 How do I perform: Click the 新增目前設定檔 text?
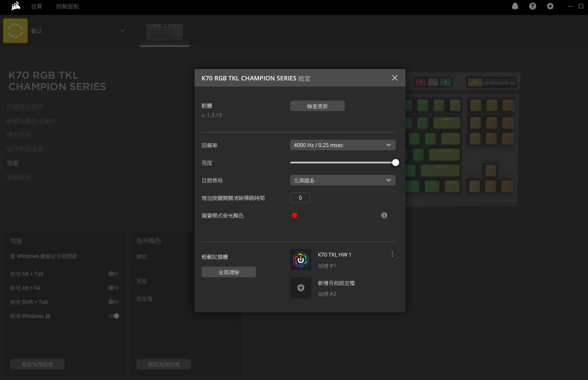point(336,283)
